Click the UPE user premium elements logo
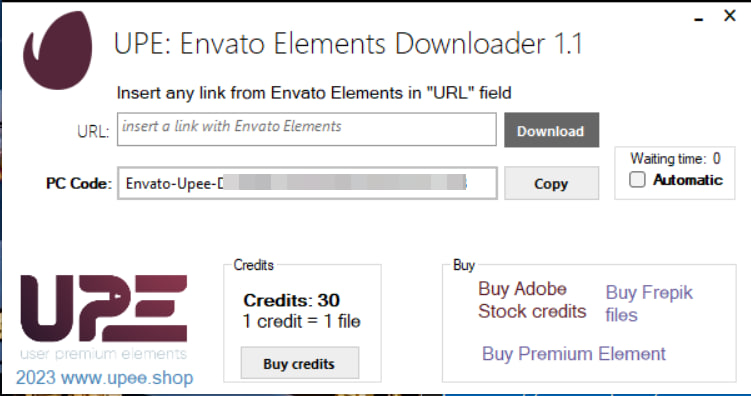This screenshot has height=396, width=751. [103, 317]
